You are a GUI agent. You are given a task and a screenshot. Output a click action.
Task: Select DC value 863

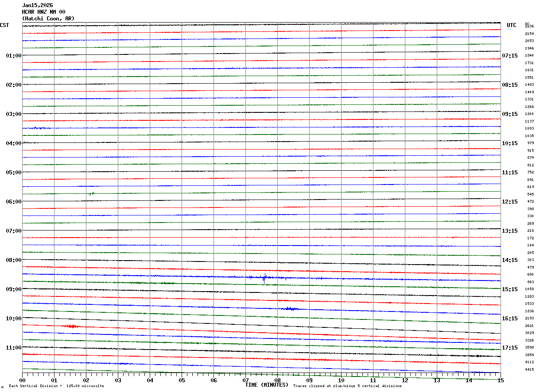pos(531,282)
